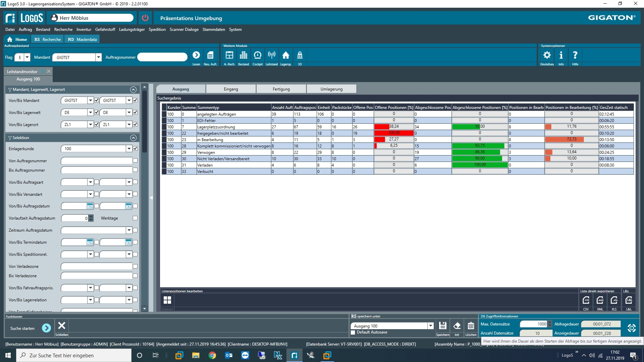Click Speichern floppy disk icon

[x=442, y=326]
